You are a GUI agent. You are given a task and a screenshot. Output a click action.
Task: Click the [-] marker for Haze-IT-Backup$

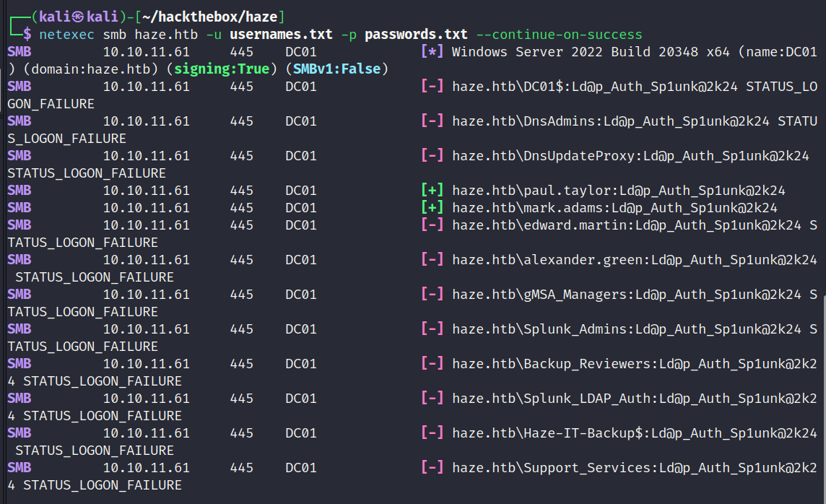432,433
